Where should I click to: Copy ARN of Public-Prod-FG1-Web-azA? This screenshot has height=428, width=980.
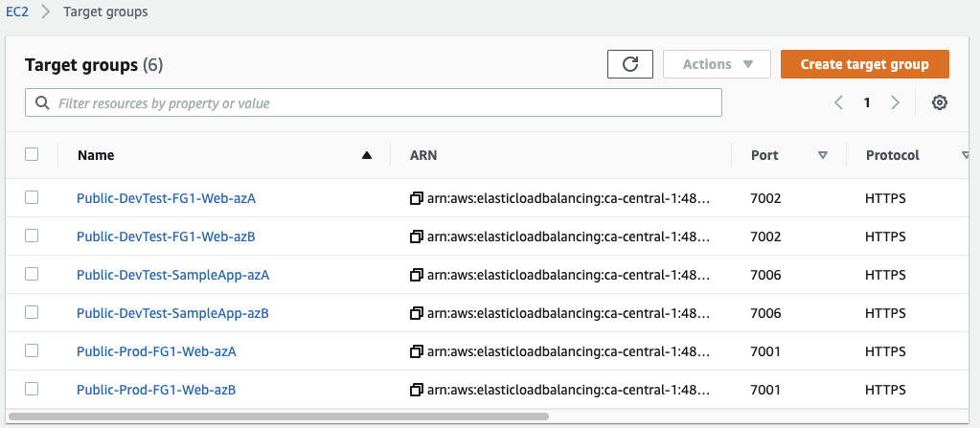[417, 351]
